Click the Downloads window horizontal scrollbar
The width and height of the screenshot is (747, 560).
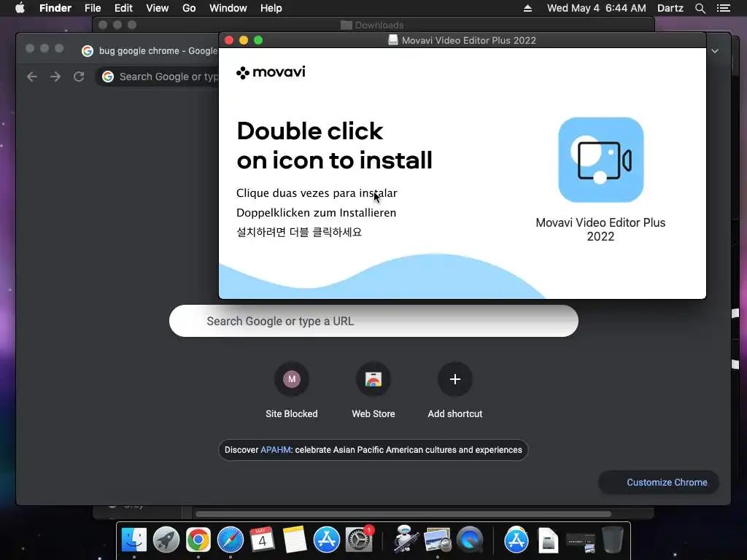pos(403,514)
